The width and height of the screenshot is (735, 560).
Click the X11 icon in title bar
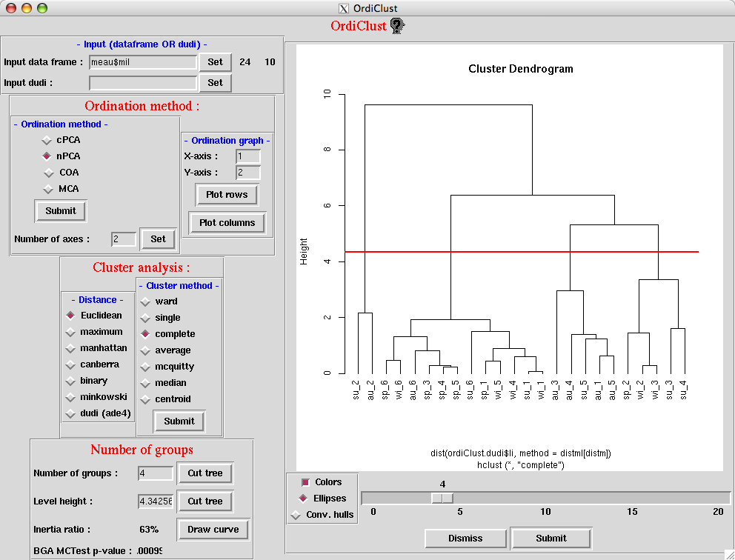point(343,8)
